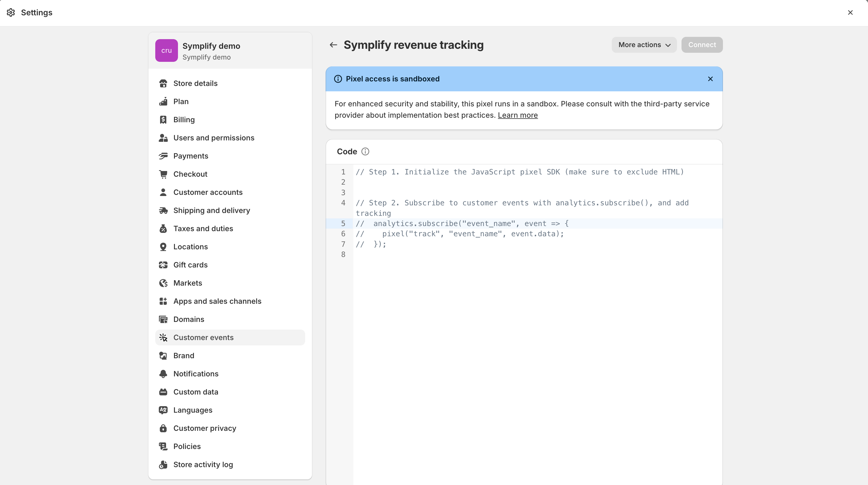Click the Apps and sales channels icon
The width and height of the screenshot is (868, 485).
click(x=163, y=301)
